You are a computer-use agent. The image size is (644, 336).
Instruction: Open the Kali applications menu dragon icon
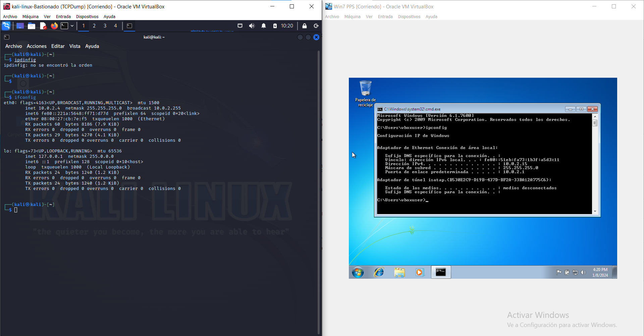[6, 26]
